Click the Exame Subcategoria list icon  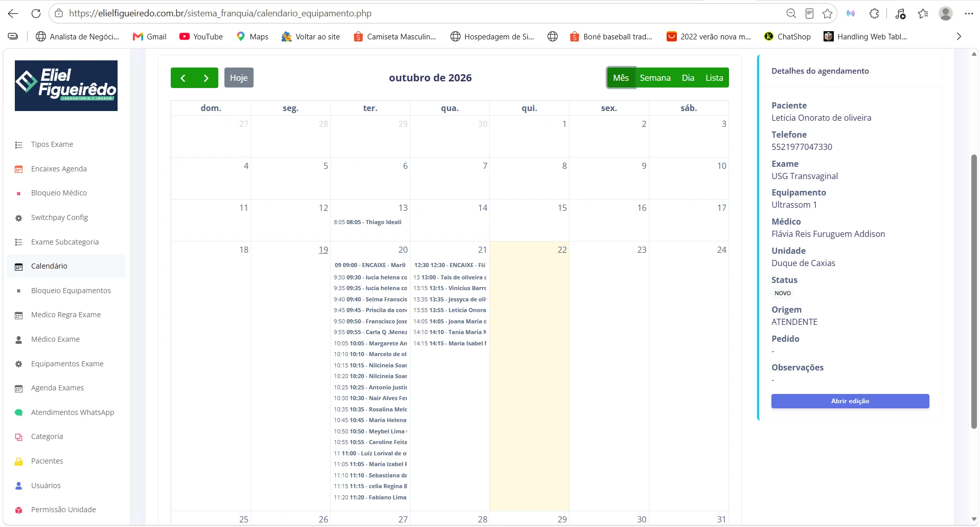pyautogui.click(x=19, y=243)
